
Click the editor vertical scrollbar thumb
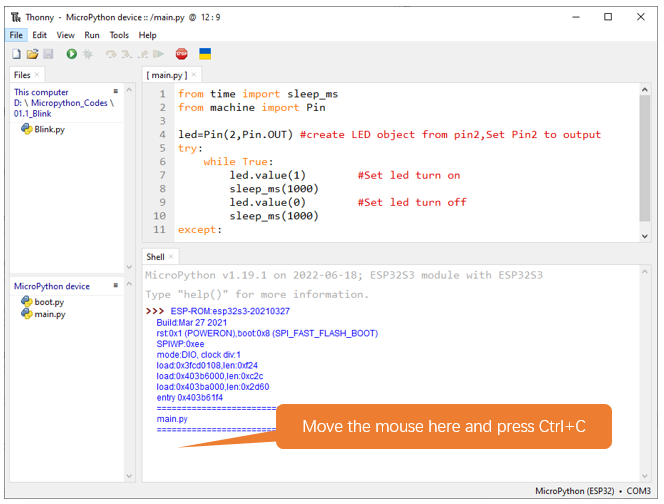point(645,158)
